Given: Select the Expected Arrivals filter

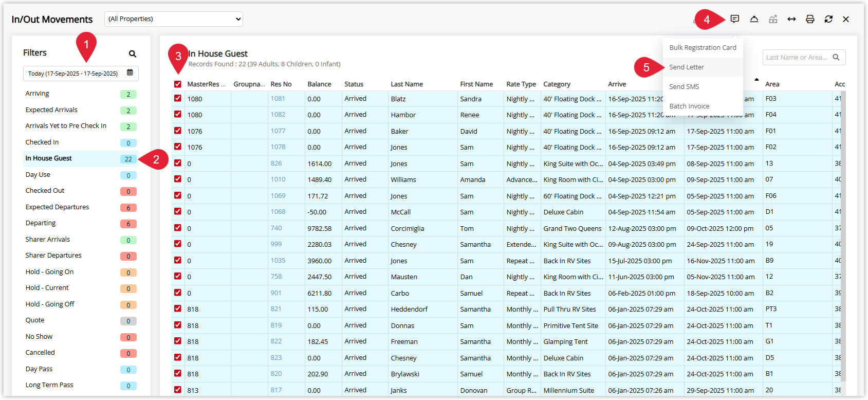Looking at the screenshot, I should [81, 110].
